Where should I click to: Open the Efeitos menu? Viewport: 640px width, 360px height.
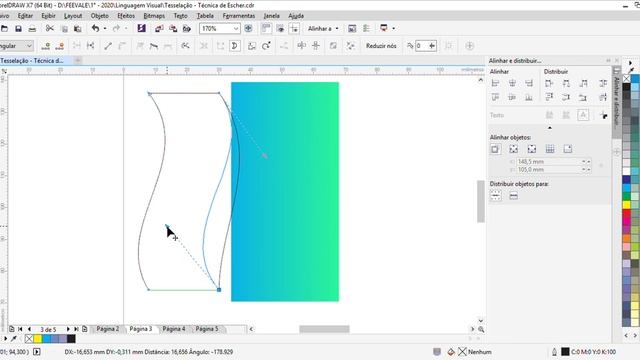[x=126, y=16]
